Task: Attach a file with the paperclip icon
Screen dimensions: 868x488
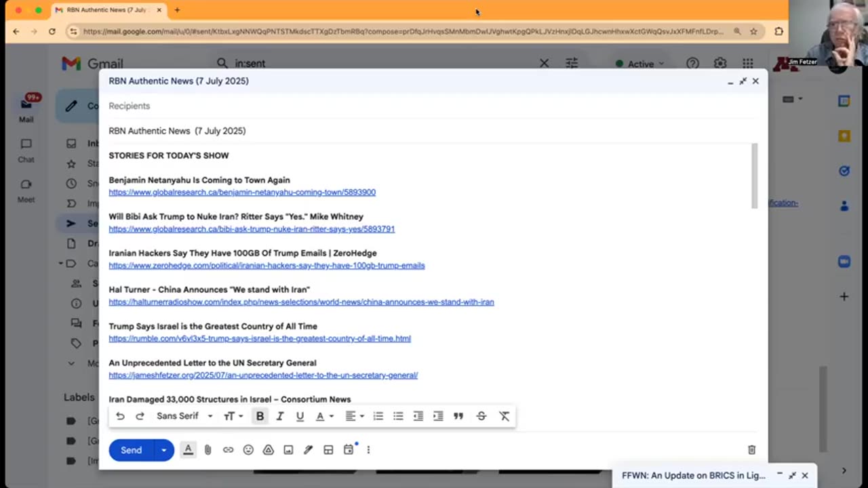Action: tap(208, 450)
